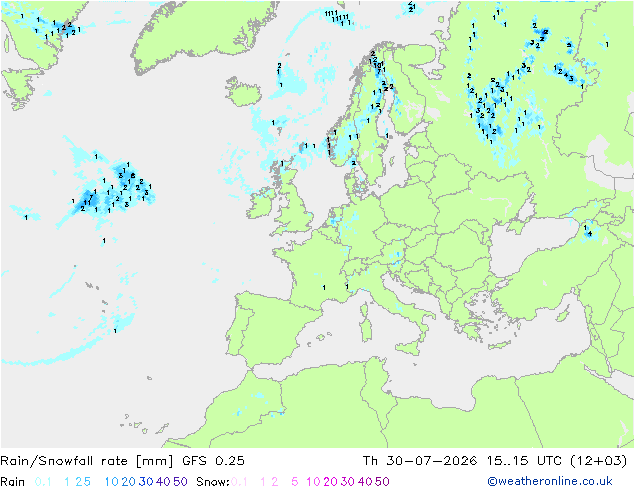Click the snow legend value 50
634x490 pixels.
tap(382, 482)
